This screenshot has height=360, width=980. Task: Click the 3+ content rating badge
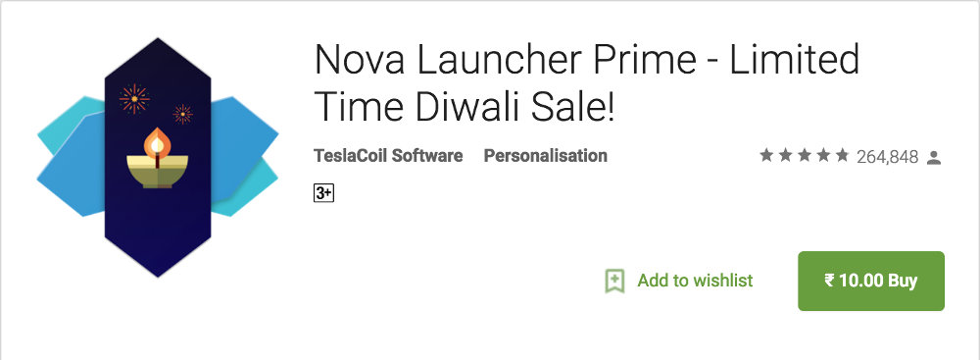pyautogui.click(x=323, y=193)
